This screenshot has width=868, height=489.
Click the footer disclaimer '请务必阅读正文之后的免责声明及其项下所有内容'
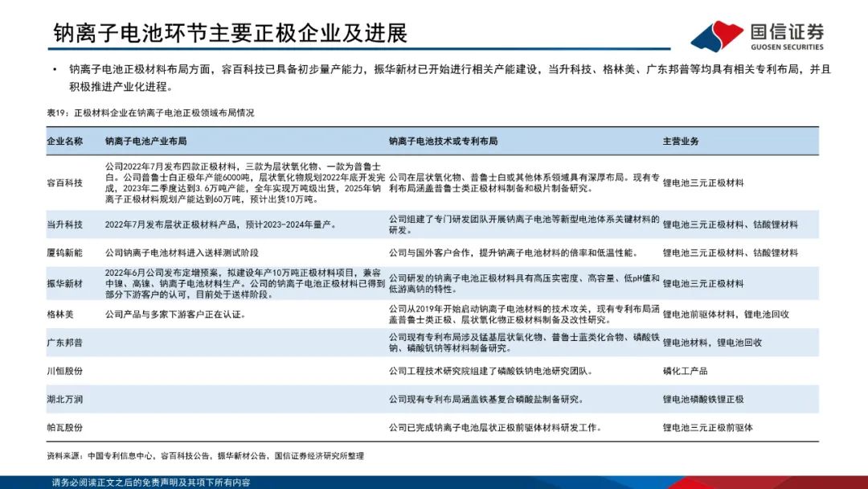pyautogui.click(x=151, y=483)
